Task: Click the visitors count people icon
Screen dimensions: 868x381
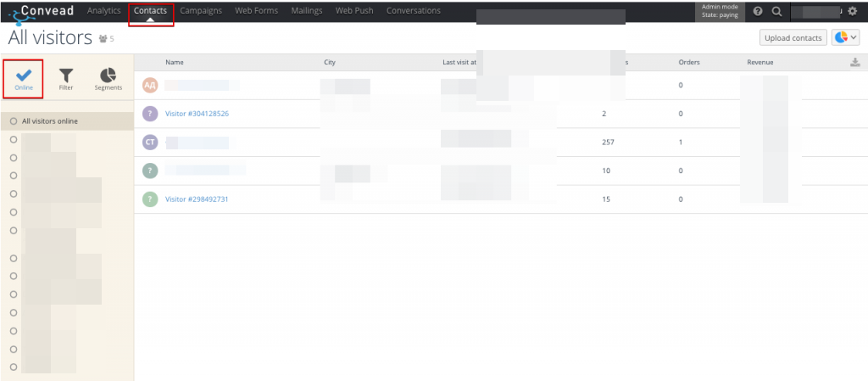Action: pyautogui.click(x=103, y=39)
